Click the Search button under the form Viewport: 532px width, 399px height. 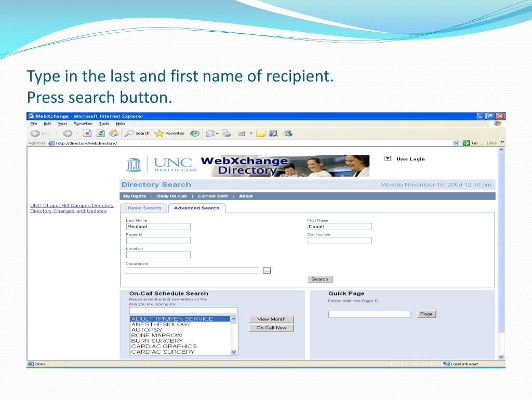click(x=320, y=279)
